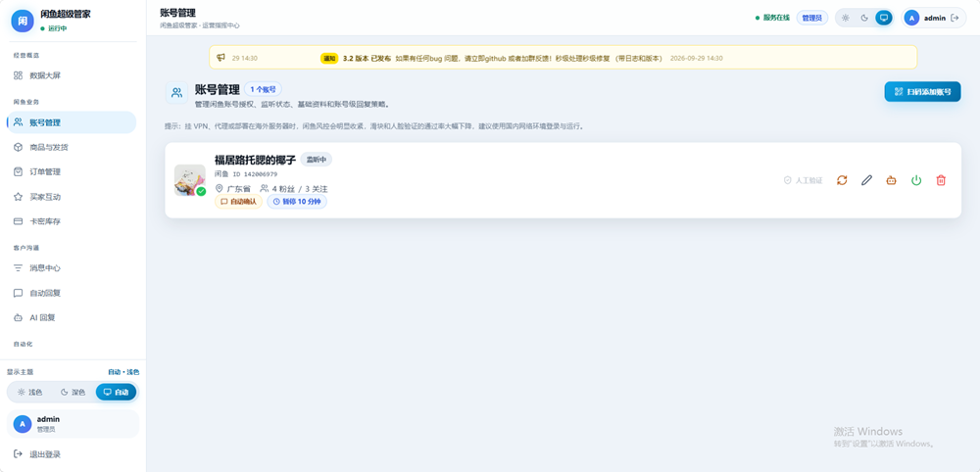Click the 运行中 status under the app name
This screenshot has height=472, width=980.
coord(54,28)
